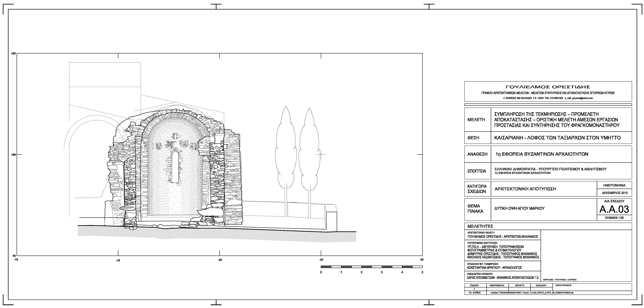
Task: Click the graphic scale bar
Action: click(x=372, y=267)
